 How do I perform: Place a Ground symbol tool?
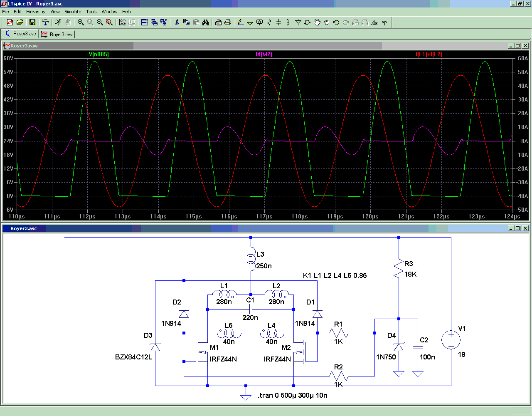pyautogui.click(x=250, y=22)
